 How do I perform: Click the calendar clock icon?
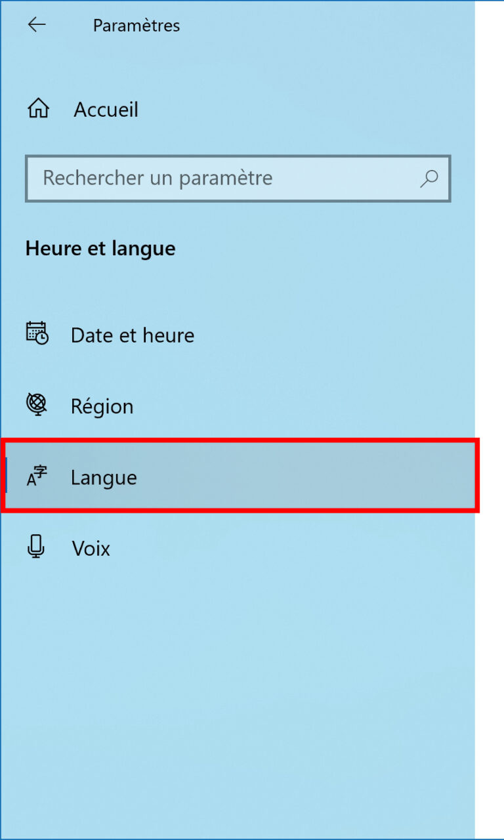[x=37, y=333]
